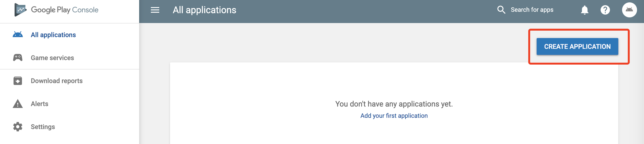The width and height of the screenshot is (644, 144).
Task: Open notifications bell in header
Action: tap(584, 10)
